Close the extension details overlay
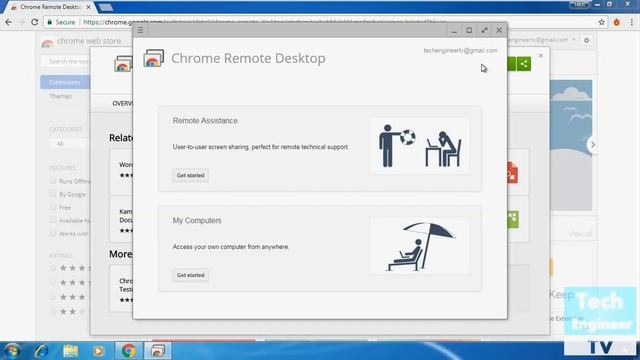 pos(541,56)
